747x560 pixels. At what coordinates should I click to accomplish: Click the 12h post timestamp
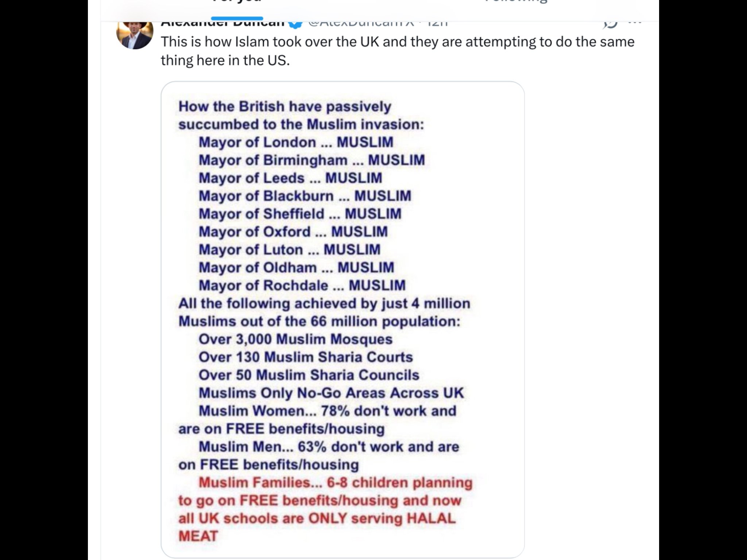(x=437, y=23)
